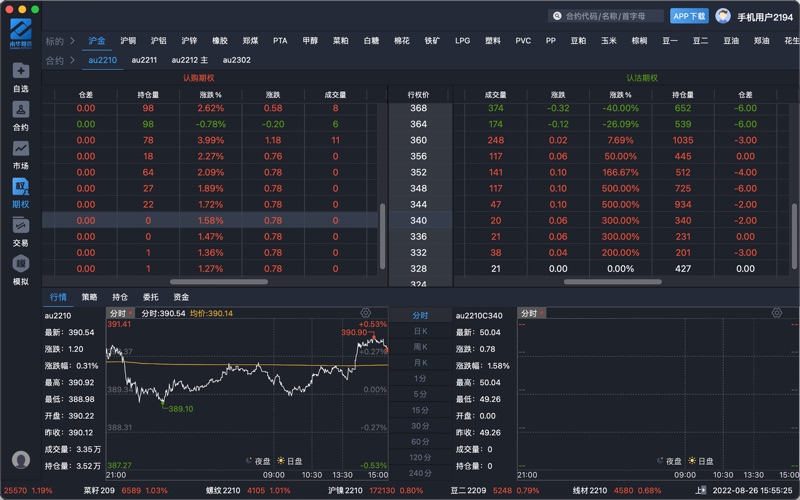
Task: Open the 模拟 simulation sidebar icon
Action: point(20,269)
